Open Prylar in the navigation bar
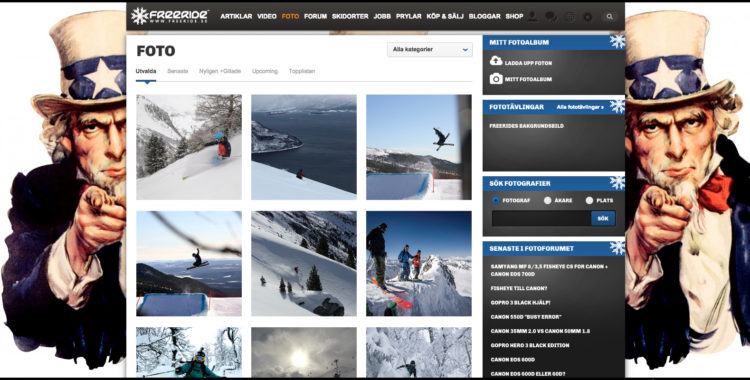 (408, 16)
